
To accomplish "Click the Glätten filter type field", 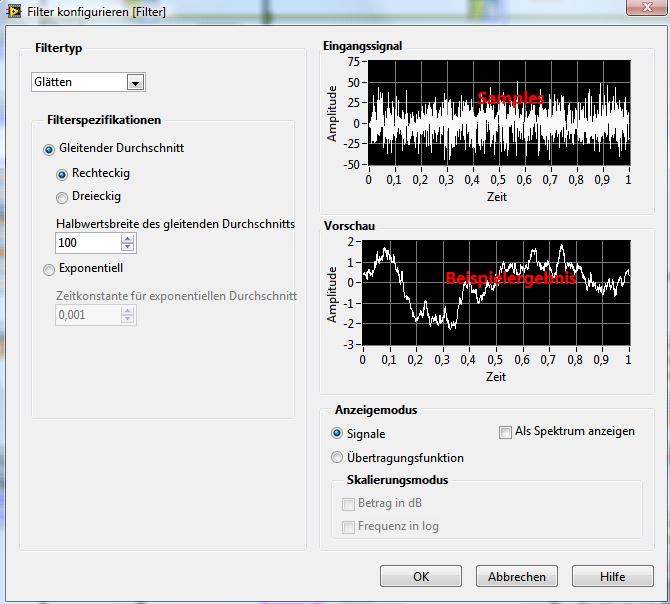I will click(88, 82).
